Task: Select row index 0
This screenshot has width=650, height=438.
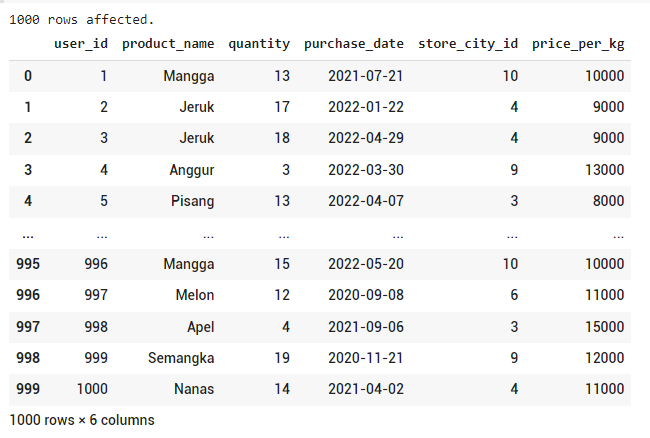Action: (x=28, y=76)
